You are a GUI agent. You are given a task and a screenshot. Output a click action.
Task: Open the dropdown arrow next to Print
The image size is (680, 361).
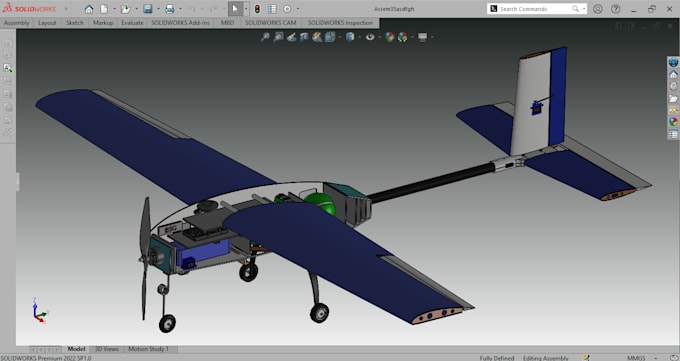180,9
